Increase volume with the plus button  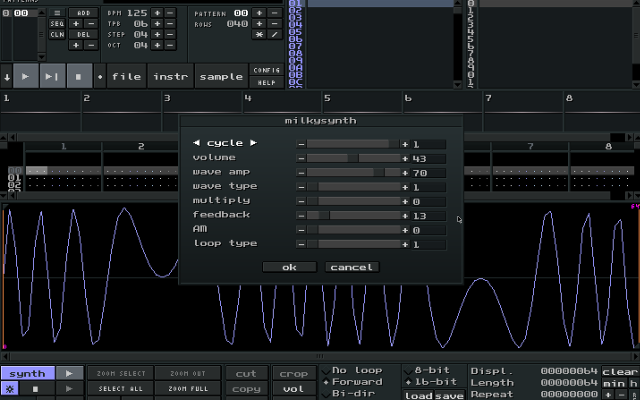pyautogui.click(x=405, y=158)
